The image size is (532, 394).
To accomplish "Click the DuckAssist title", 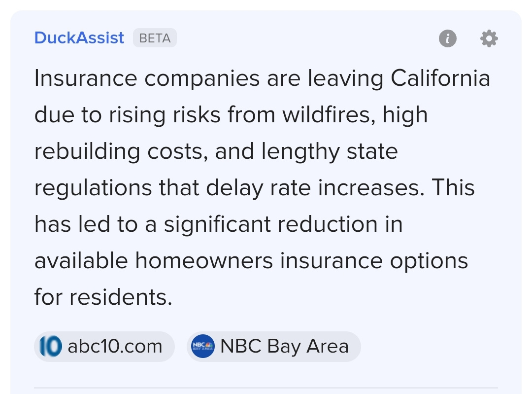I will (x=79, y=38).
